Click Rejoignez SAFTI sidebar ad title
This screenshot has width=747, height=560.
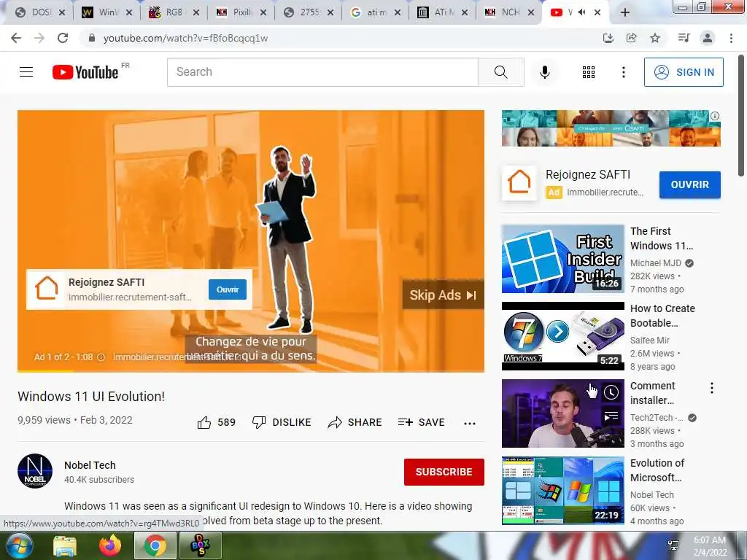[588, 175]
